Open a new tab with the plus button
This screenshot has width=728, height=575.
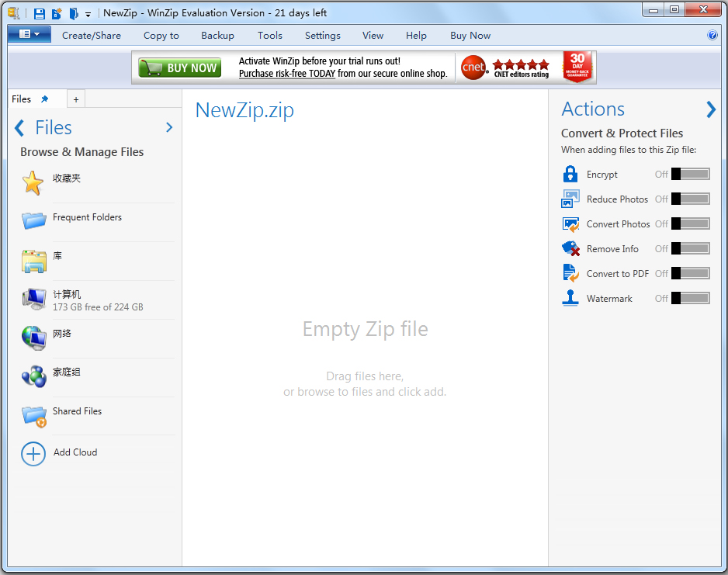[75, 99]
